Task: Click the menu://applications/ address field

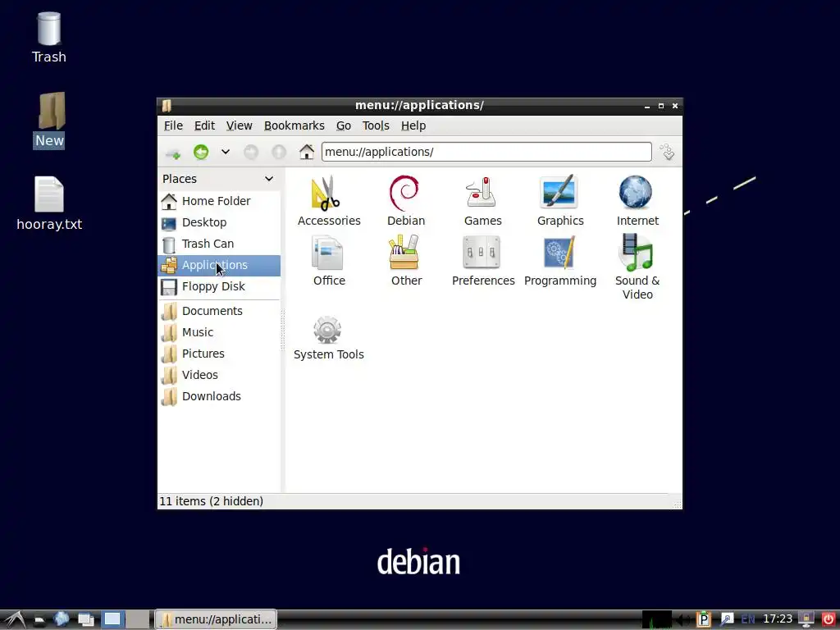Action: pos(486,152)
